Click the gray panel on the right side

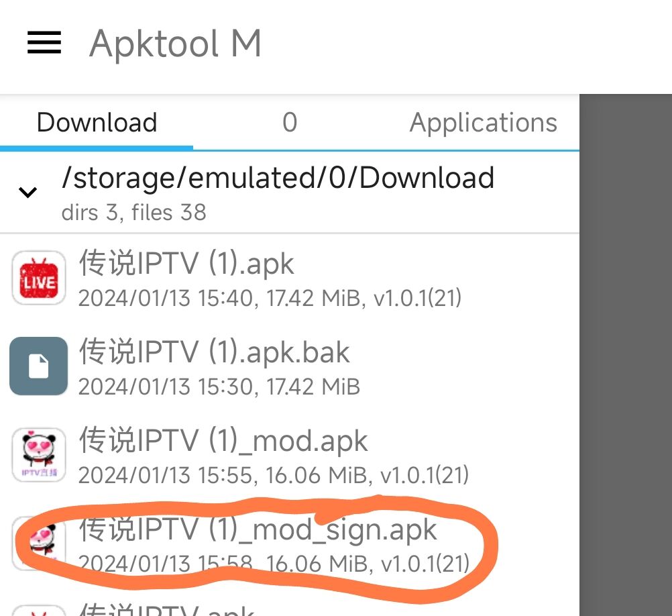point(625,354)
